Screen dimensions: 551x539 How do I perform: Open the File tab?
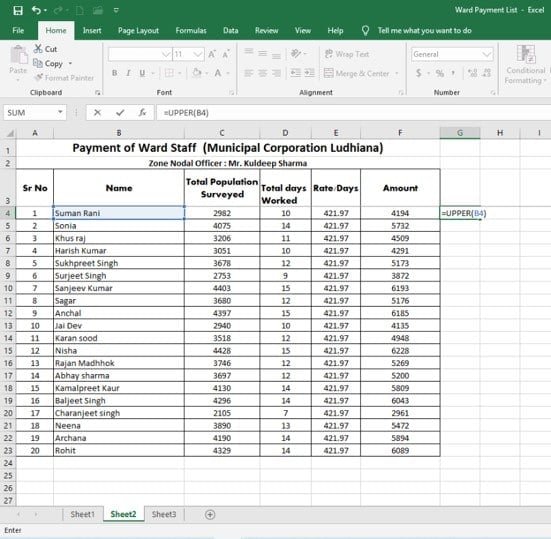[18, 31]
